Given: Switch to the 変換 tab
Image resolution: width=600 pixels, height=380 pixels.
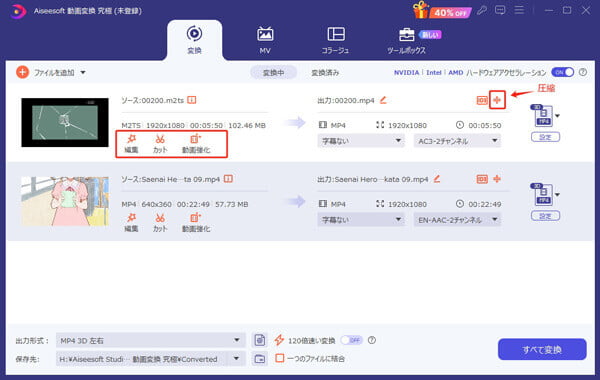Looking at the screenshot, I should 194,40.
